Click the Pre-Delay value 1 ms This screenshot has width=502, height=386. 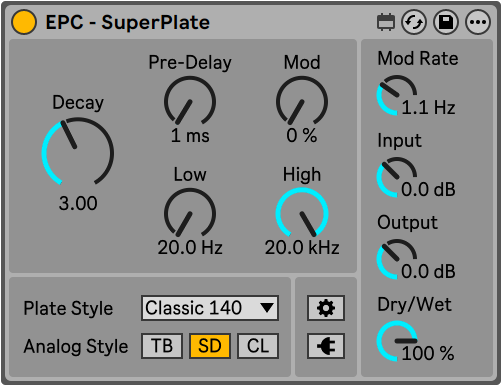tap(190, 136)
